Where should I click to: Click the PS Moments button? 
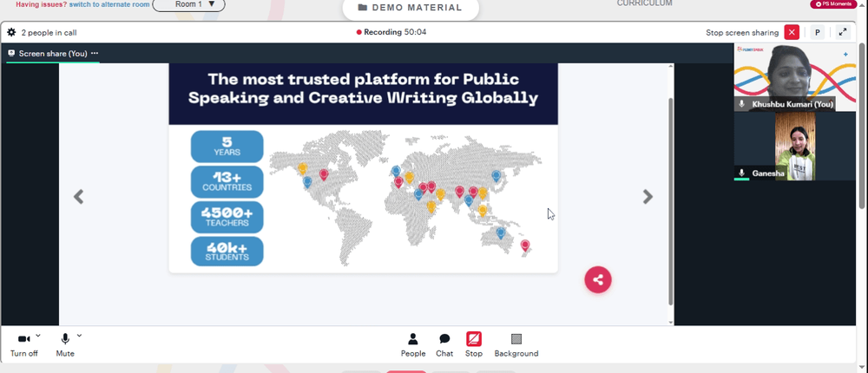[x=833, y=3]
